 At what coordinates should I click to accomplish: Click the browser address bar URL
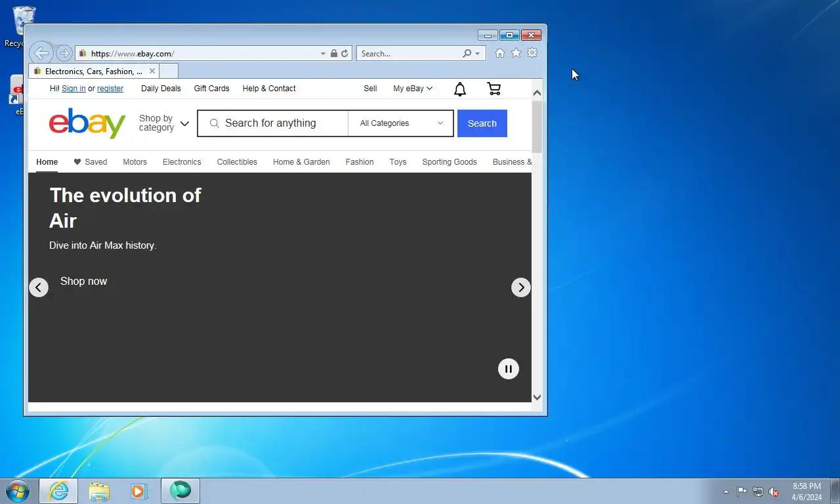pos(133,54)
